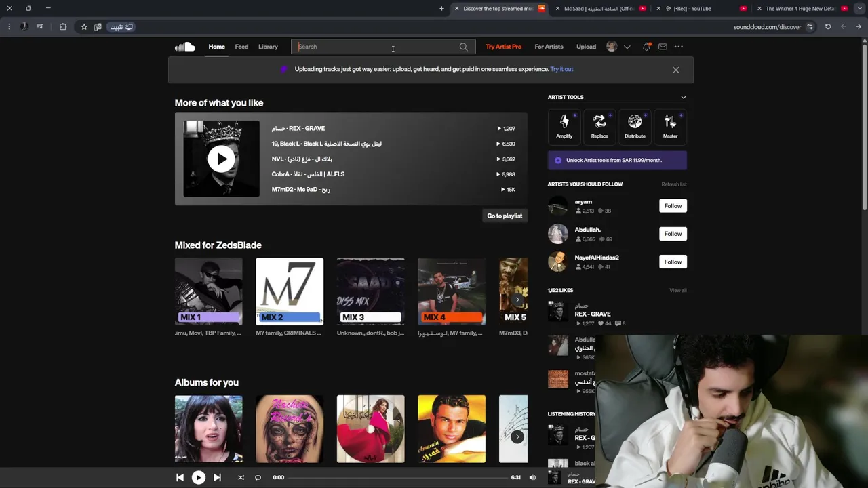Click the playback progress bar

[397, 477]
